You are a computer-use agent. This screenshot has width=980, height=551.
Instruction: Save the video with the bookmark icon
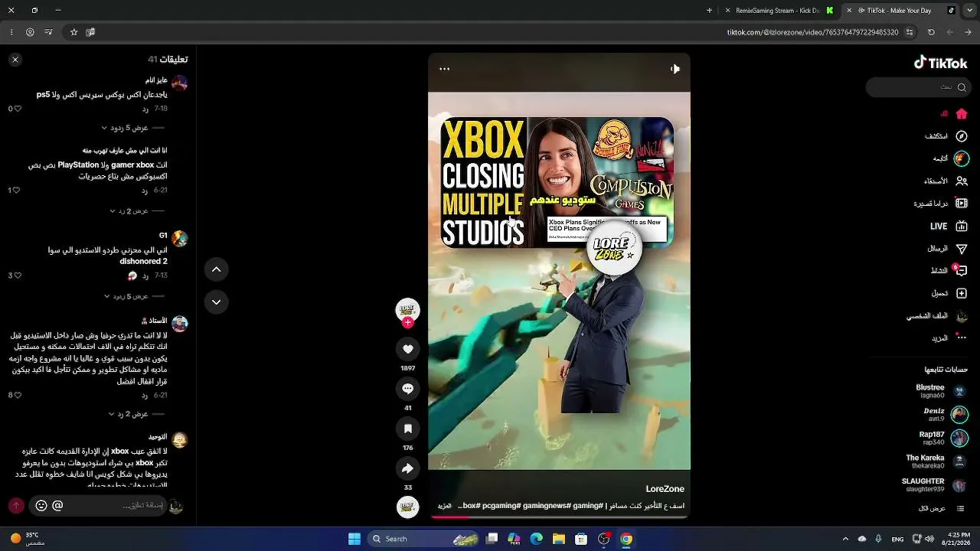coord(407,429)
